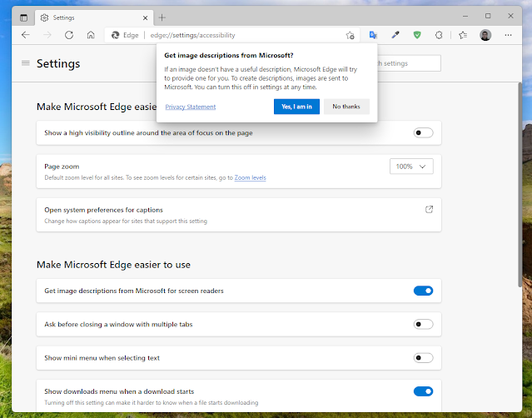This screenshot has height=418, width=532.
Task: Open the Favorites list icon
Action: point(463,35)
